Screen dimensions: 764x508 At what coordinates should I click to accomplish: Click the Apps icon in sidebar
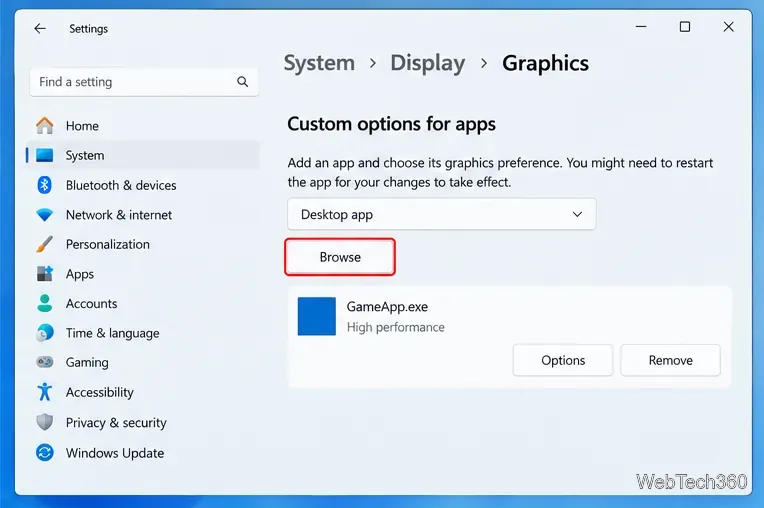[x=45, y=274]
